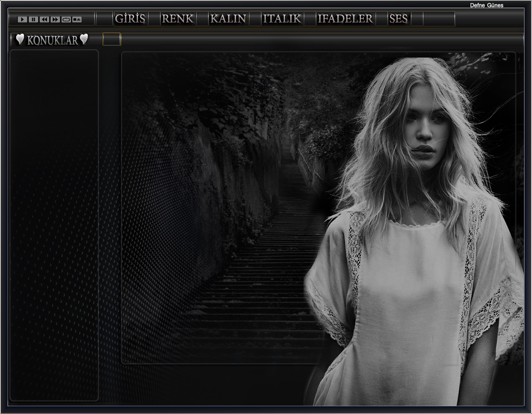The width and height of the screenshot is (532, 414).
Task: Select the RENK color option
Action: click(178, 19)
